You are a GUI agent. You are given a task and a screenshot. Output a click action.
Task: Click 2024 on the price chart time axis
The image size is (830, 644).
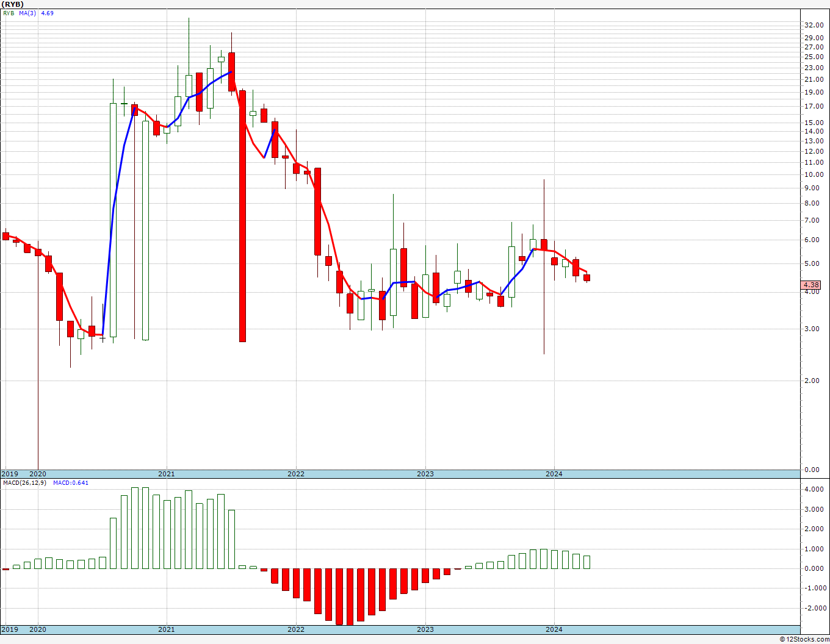point(554,474)
